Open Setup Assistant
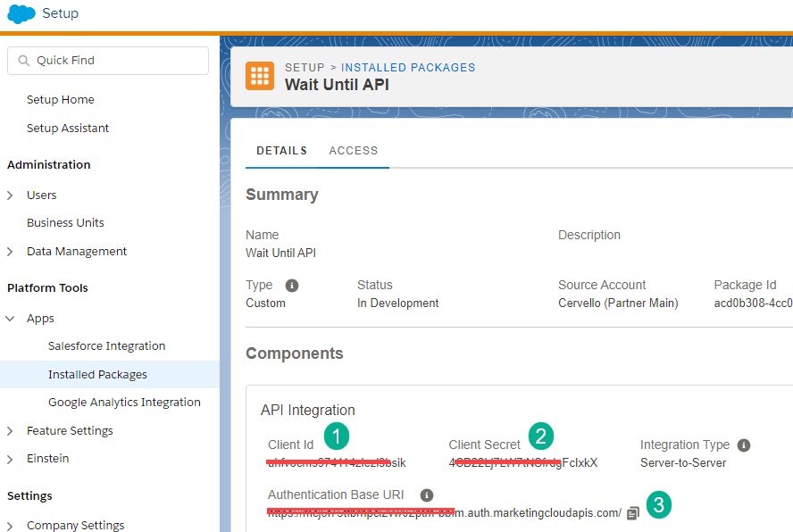Image resolution: width=793 pixels, height=532 pixels. click(x=68, y=129)
